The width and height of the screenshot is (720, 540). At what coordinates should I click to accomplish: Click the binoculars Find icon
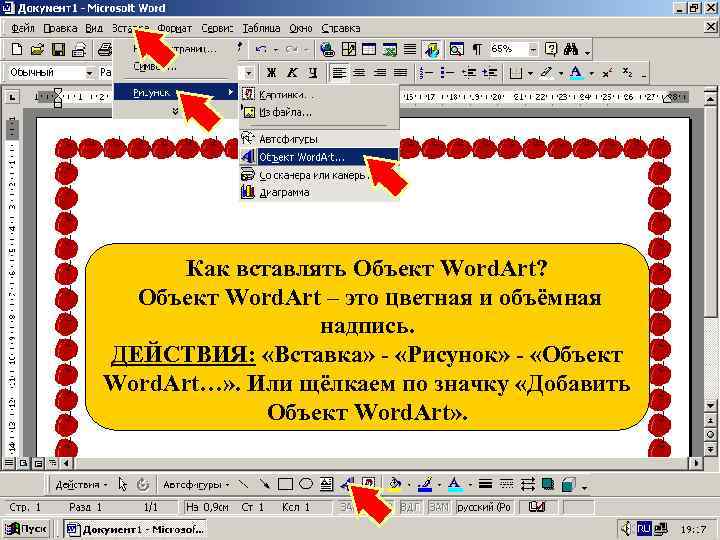tap(571, 49)
